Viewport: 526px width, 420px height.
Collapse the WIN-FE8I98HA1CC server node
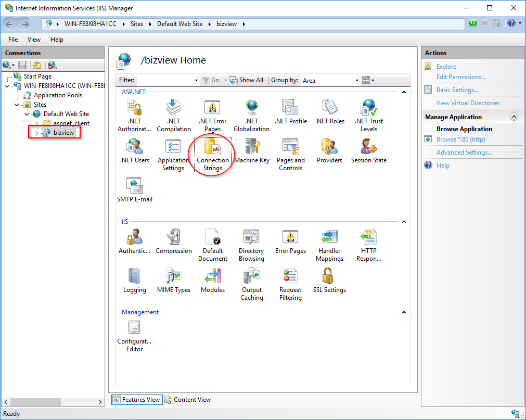click(x=7, y=86)
